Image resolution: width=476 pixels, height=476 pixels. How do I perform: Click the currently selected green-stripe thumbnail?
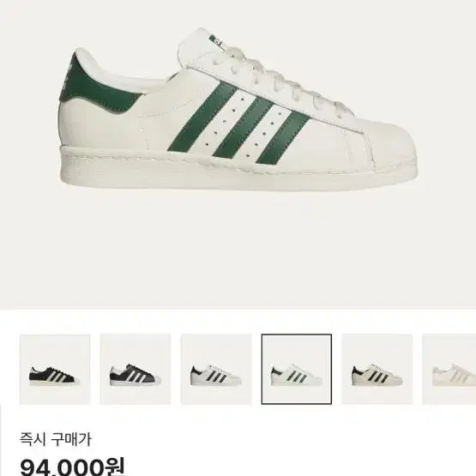297,369
